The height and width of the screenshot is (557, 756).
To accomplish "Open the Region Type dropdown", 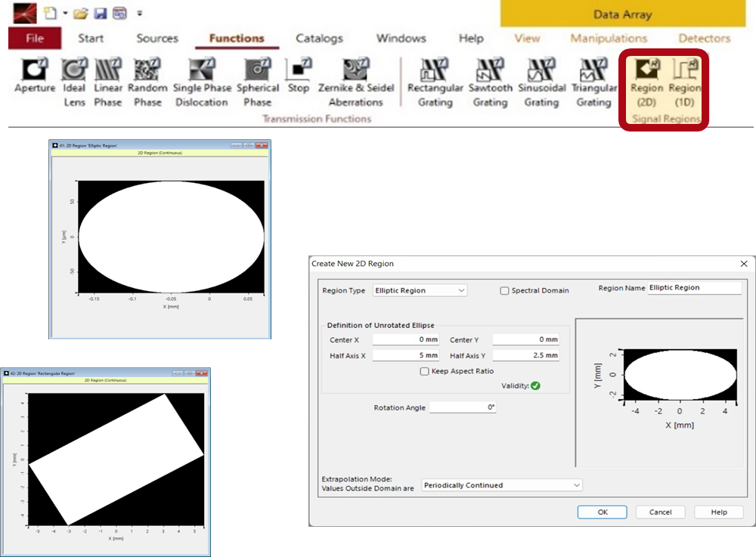I will click(x=420, y=290).
